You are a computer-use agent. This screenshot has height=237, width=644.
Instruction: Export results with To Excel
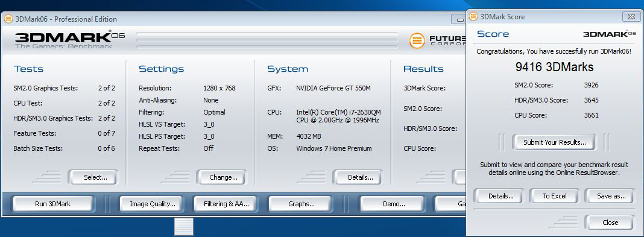point(554,196)
